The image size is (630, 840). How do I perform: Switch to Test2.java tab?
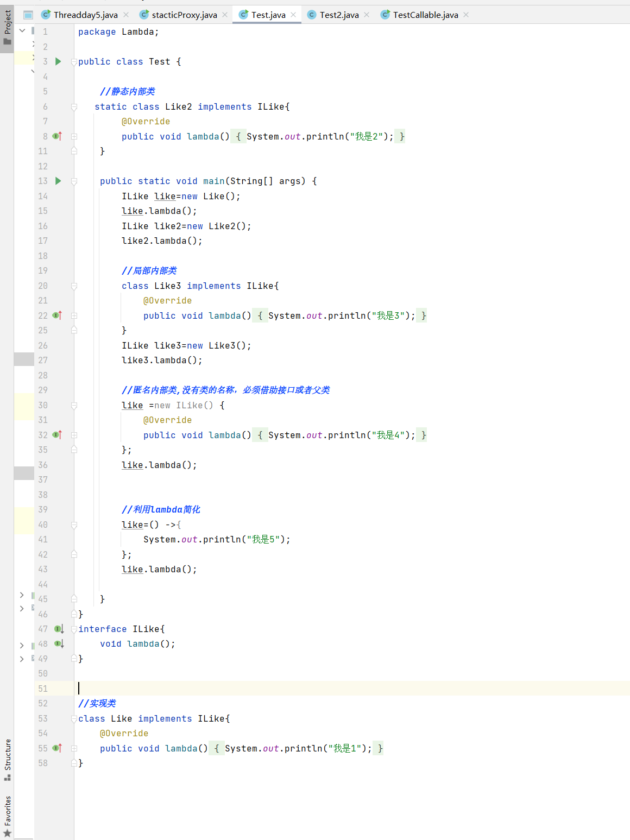tap(339, 15)
